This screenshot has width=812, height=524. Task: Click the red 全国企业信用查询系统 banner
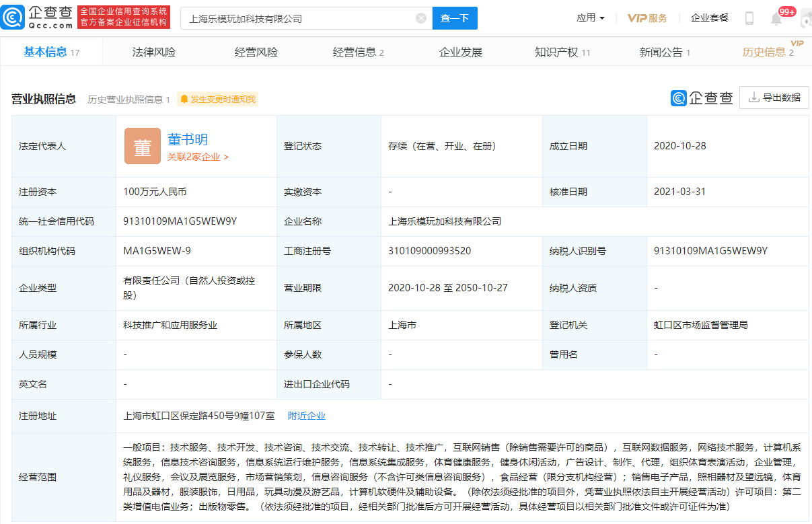click(124, 17)
